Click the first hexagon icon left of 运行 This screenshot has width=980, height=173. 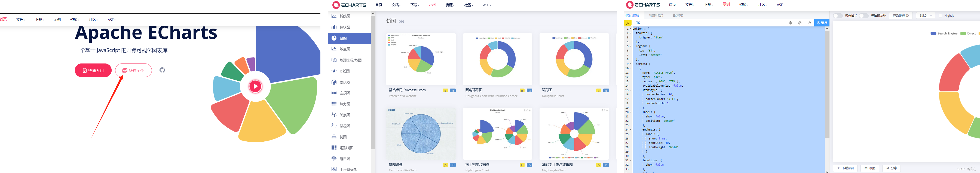790,23
